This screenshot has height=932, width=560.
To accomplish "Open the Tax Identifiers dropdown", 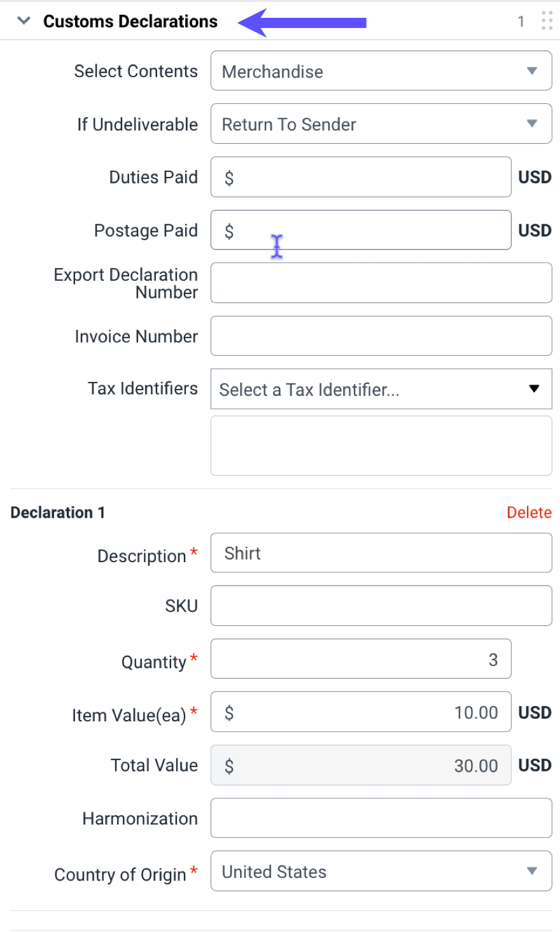I will (x=381, y=389).
